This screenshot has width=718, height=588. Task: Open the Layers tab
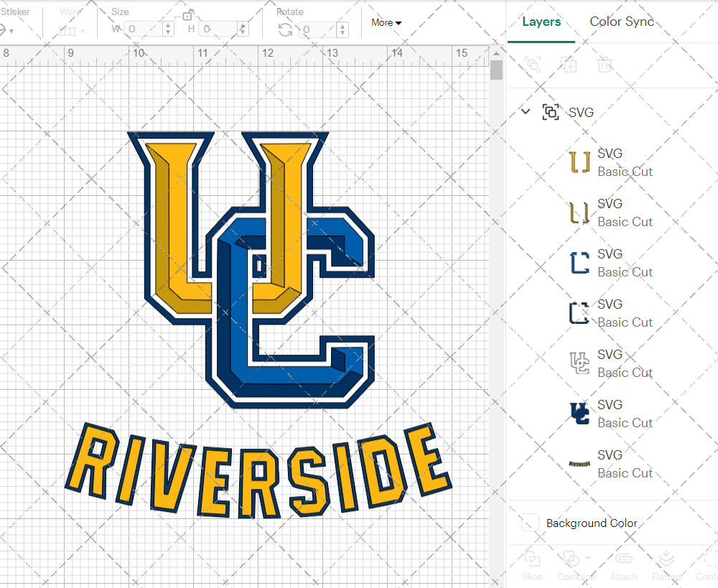541,22
